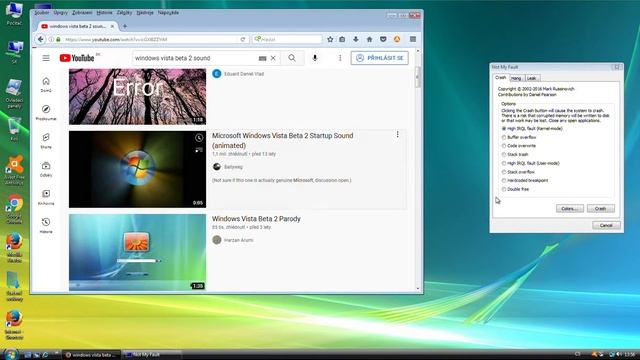The width and height of the screenshot is (640, 360).
Task: Open the Windows Start orb
Action: (x=10, y=354)
